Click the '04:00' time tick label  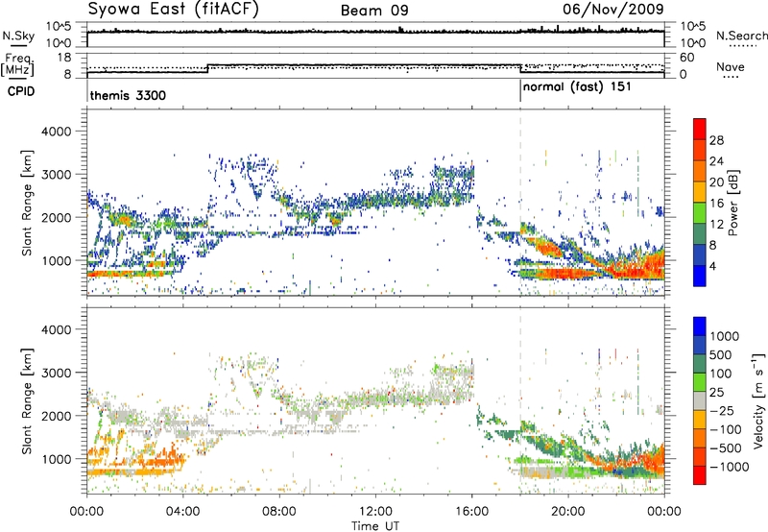point(182,512)
